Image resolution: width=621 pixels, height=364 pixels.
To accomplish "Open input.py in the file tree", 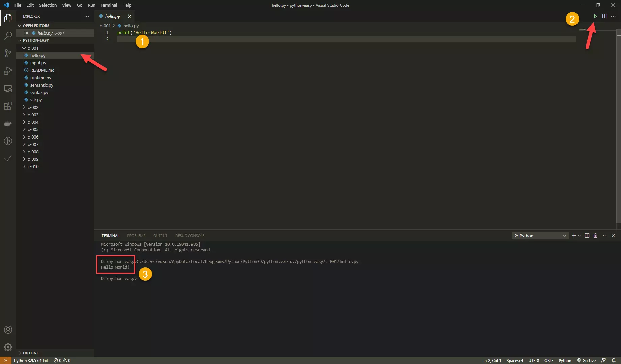I will pos(55,63).
